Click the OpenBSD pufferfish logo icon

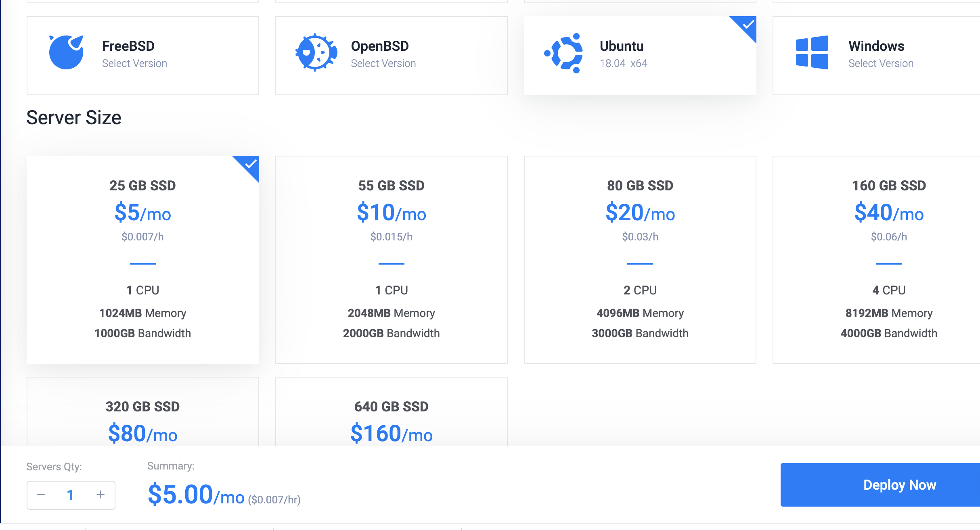pyautogui.click(x=316, y=52)
